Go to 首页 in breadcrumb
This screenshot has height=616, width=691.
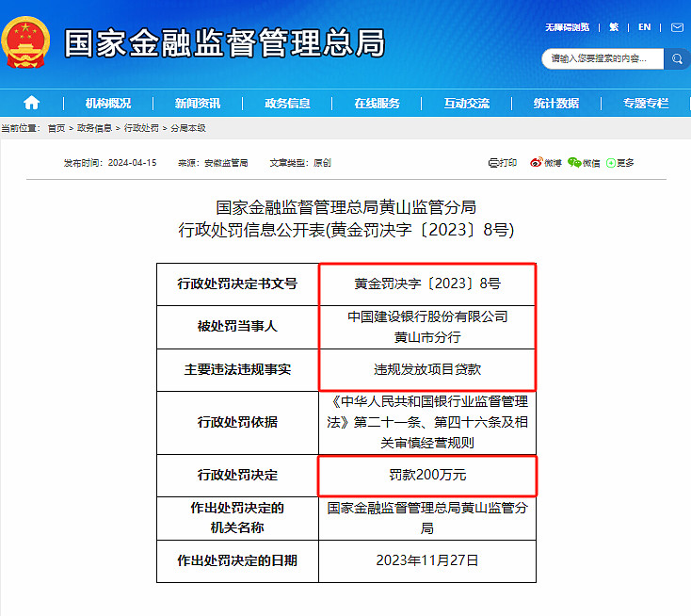click(x=56, y=128)
